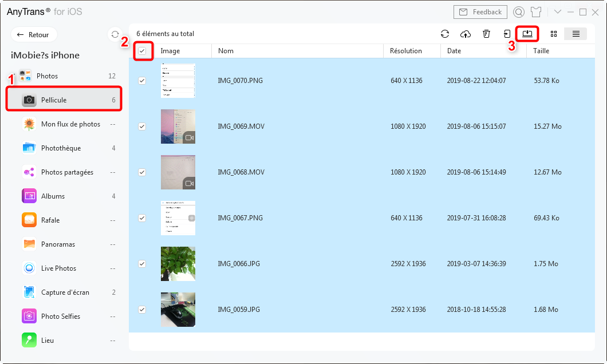Switch to grid thumbnail view
607x364 pixels.
coord(554,34)
